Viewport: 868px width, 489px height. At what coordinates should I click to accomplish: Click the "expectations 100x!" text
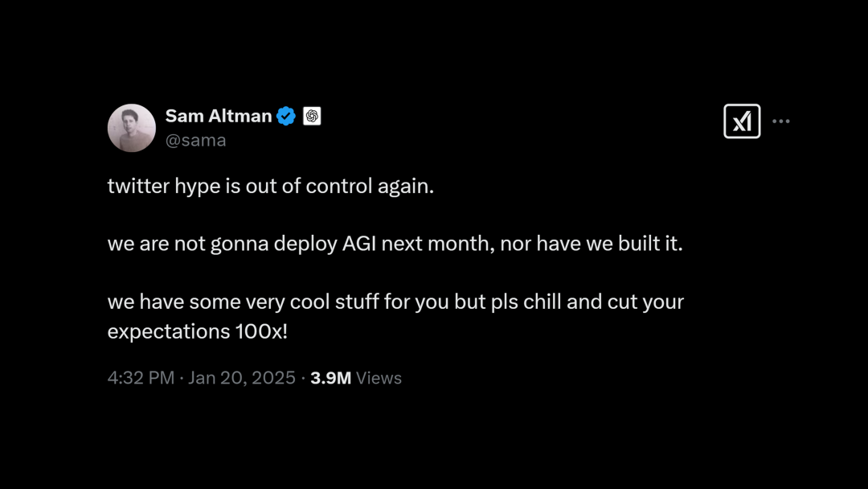click(198, 331)
